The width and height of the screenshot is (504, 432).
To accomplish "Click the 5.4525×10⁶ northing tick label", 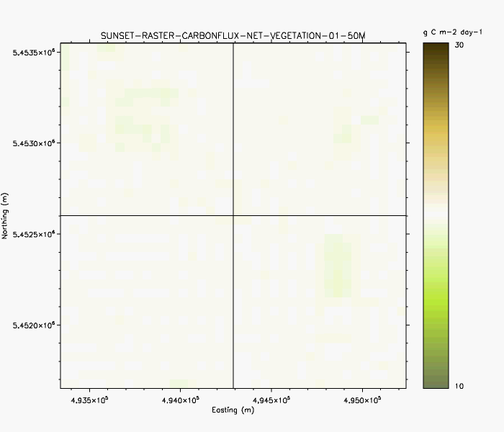I will click(x=35, y=234).
